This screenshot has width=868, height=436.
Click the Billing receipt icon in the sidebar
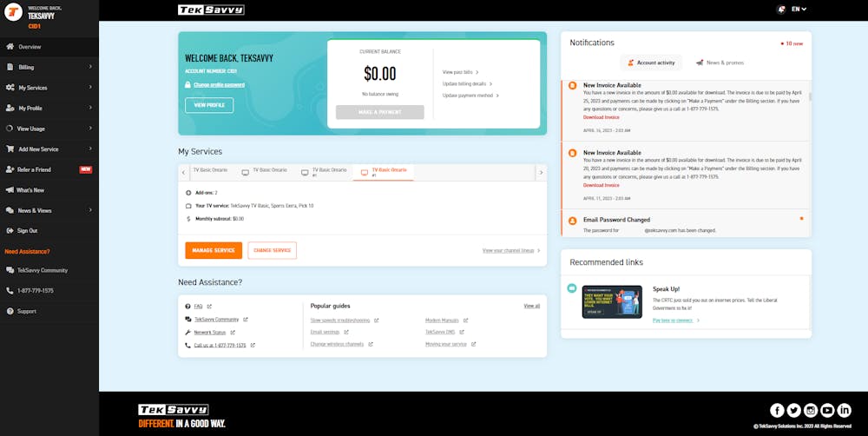click(x=10, y=67)
